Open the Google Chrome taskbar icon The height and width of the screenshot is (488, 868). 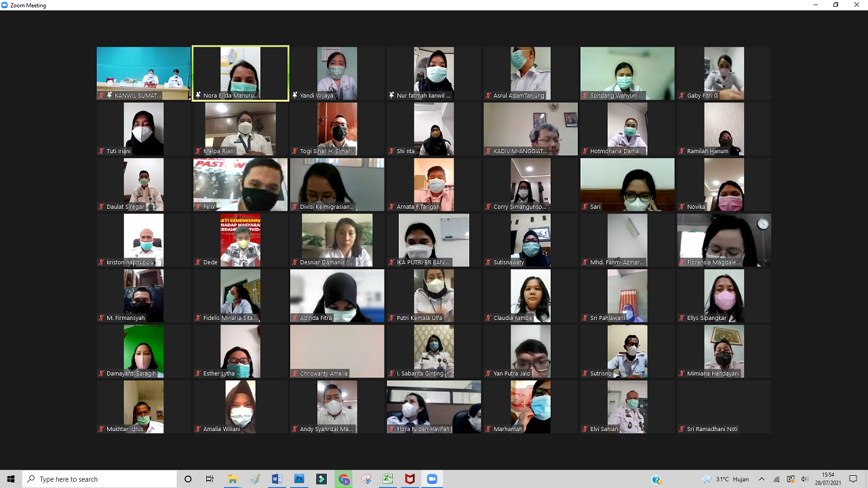(344, 479)
